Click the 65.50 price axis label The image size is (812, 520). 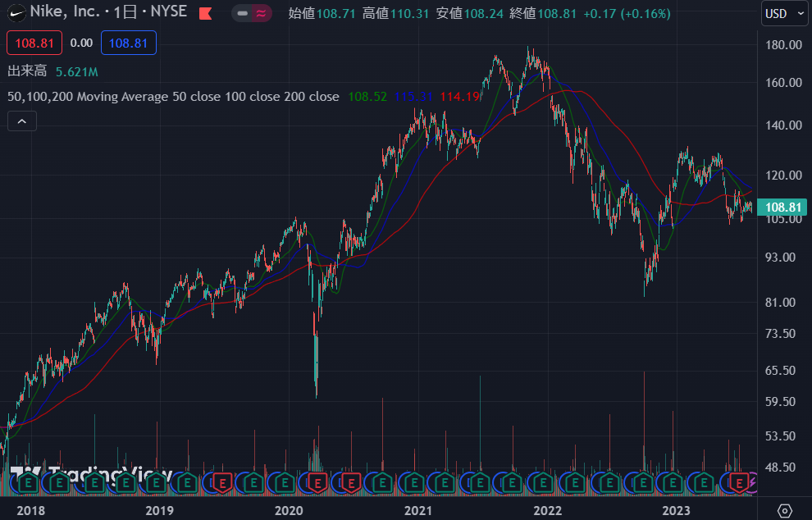coord(780,371)
